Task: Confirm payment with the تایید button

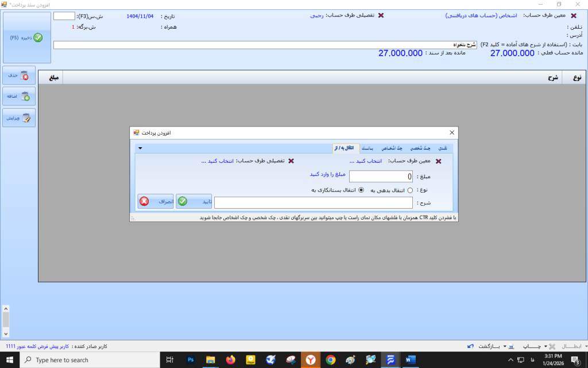Action: point(194,202)
